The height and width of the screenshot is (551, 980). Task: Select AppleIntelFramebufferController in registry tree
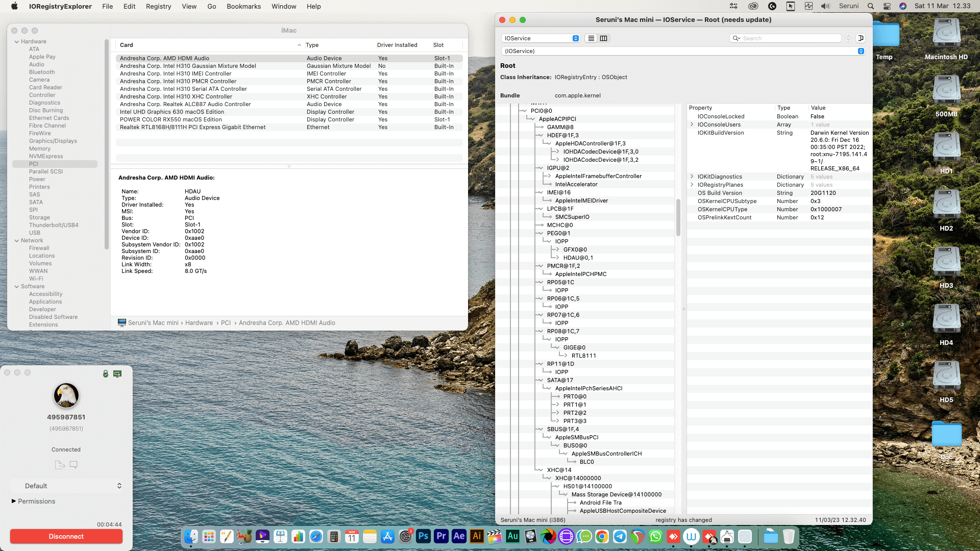click(x=598, y=176)
